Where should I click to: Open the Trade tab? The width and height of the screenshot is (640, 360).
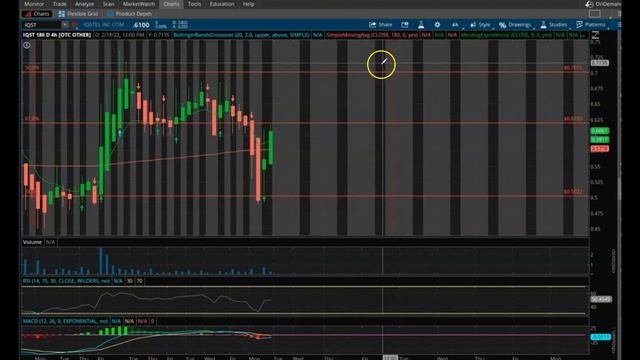point(60,4)
